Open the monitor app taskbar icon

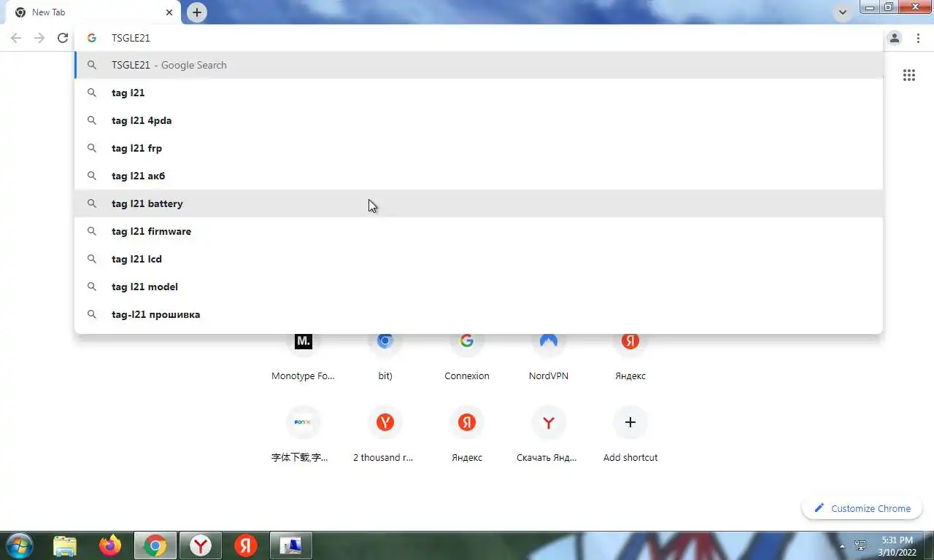point(291,545)
